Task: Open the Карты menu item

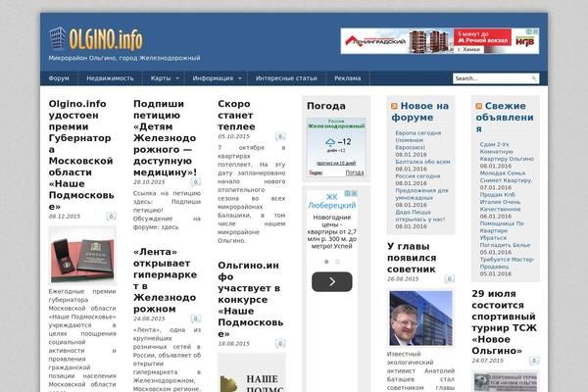Action: 161,78
